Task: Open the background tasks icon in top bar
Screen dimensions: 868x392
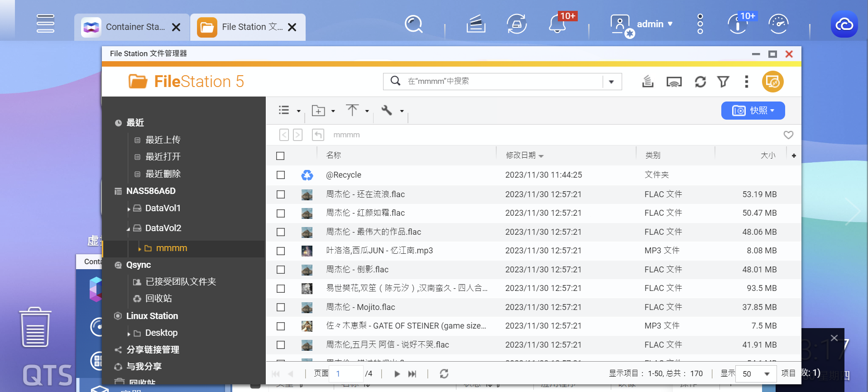Action: tap(476, 24)
